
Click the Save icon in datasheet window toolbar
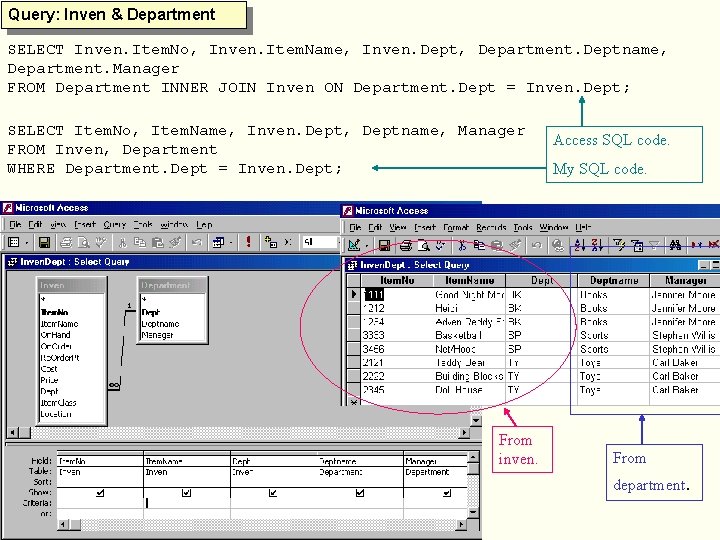pyautogui.click(x=384, y=245)
